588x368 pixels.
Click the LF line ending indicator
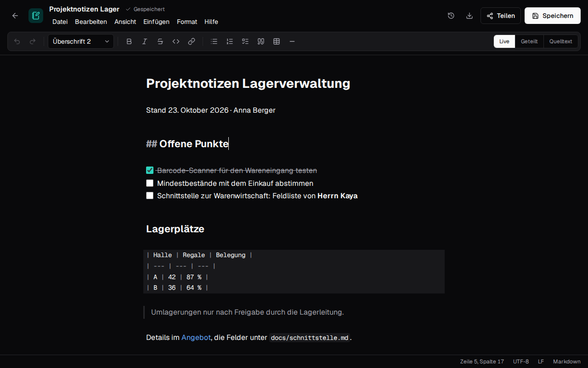(x=541, y=362)
